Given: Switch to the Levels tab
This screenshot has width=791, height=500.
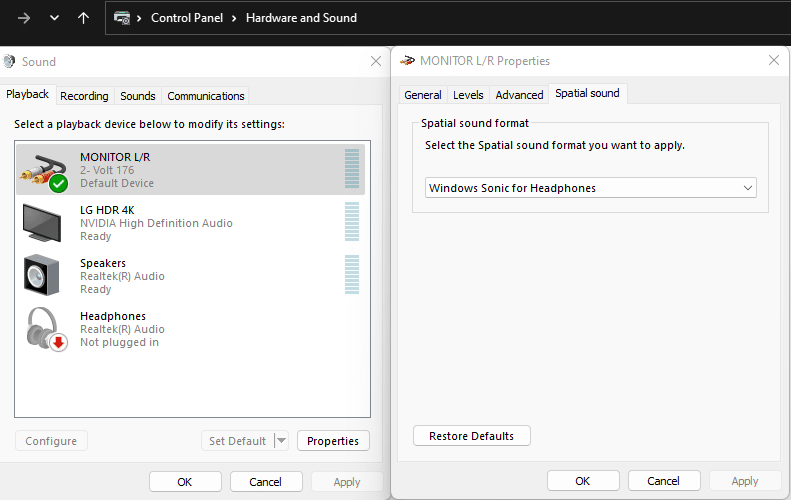Looking at the screenshot, I should [x=468, y=95].
